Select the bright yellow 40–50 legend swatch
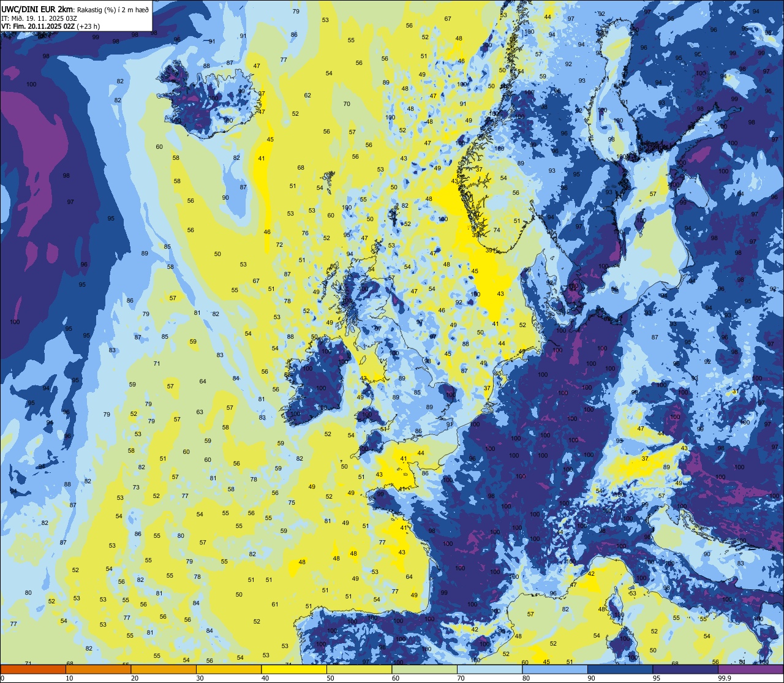Viewport: 784px width, 683px height. click(x=294, y=670)
